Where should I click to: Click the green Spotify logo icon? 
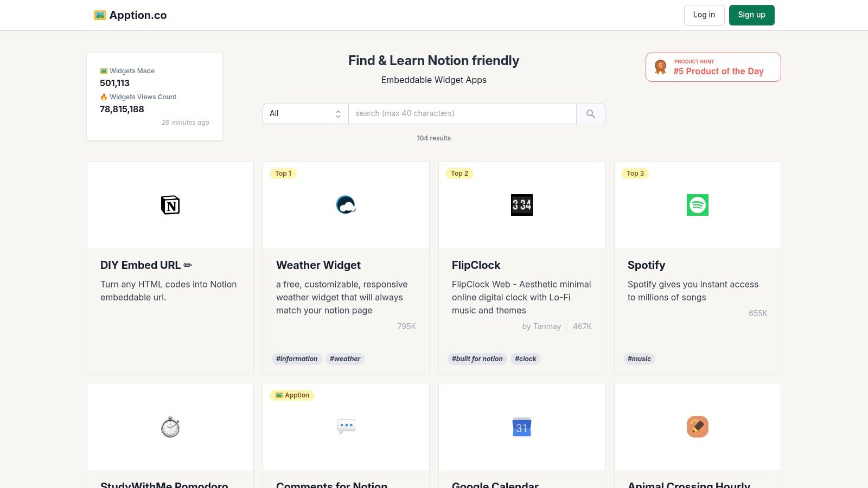click(x=697, y=205)
